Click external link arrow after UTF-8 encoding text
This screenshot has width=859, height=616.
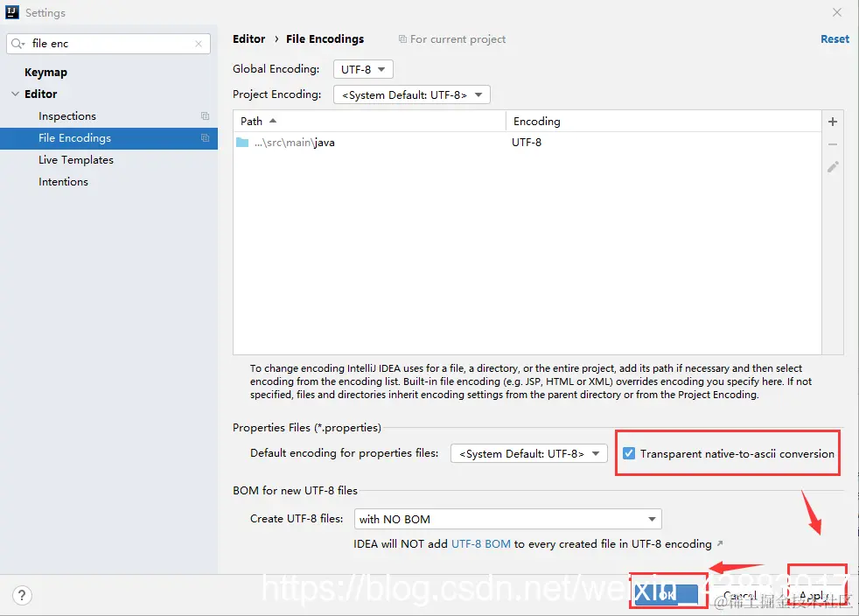(720, 543)
